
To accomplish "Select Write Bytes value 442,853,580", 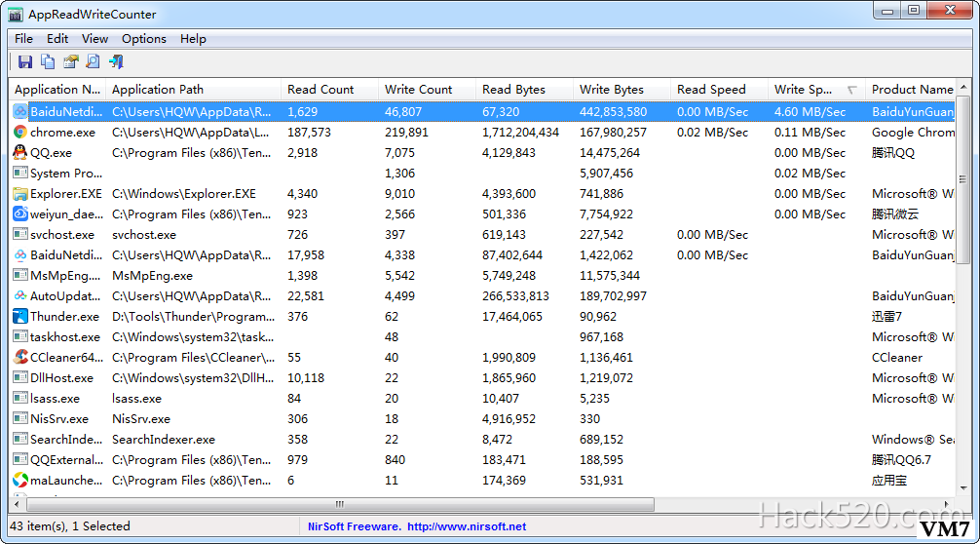I will click(613, 112).
